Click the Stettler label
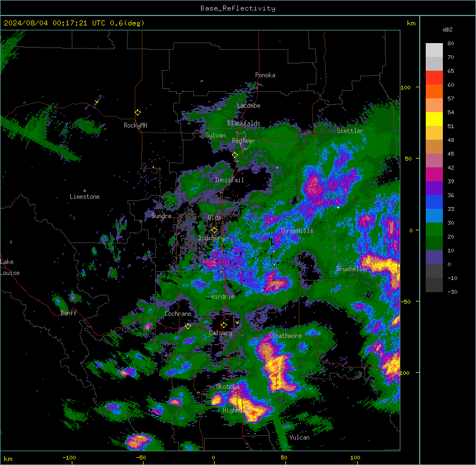 (x=350, y=131)
